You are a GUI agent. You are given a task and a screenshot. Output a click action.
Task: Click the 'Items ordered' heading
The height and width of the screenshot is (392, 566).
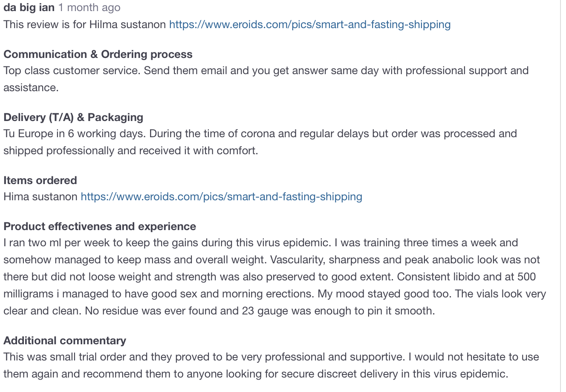40,180
